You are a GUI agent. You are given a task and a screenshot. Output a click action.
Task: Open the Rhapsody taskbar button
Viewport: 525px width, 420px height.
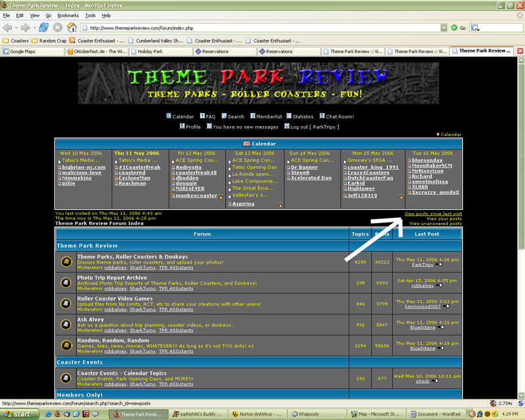click(x=318, y=414)
